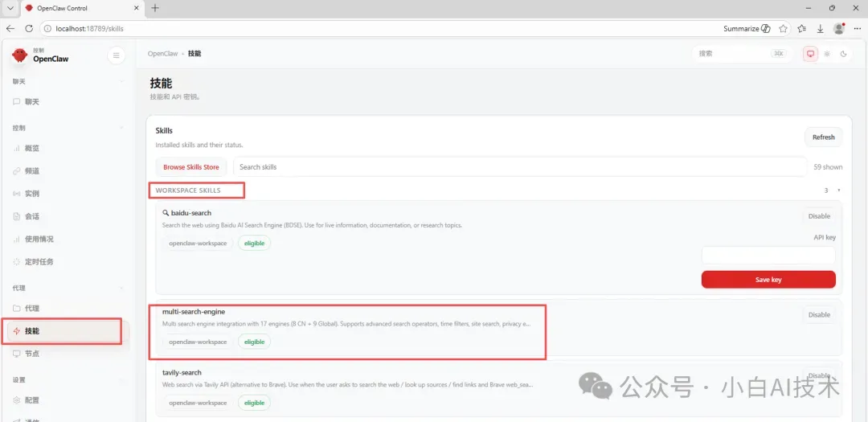Click the tavily-search skill name
The height and width of the screenshot is (422, 868).
click(x=182, y=373)
